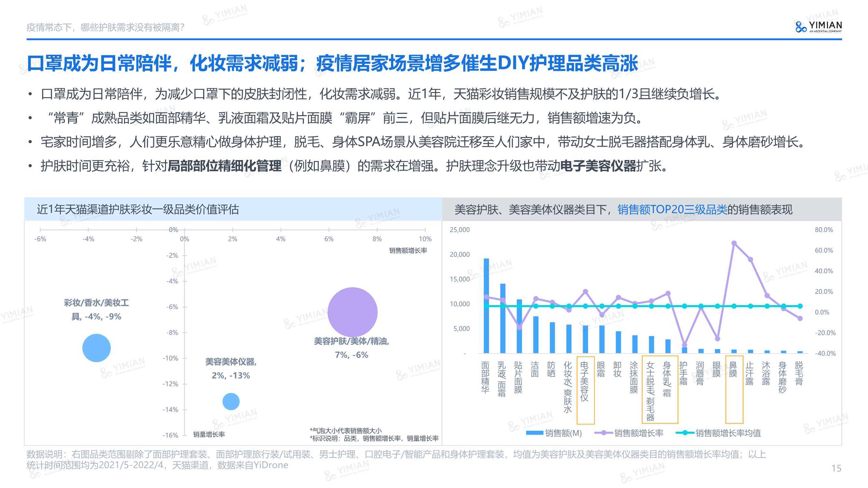Image resolution: width=868 pixels, height=488 pixels.
Task: Click the 销售额增长率均值 legend marker
Action: coord(685,433)
